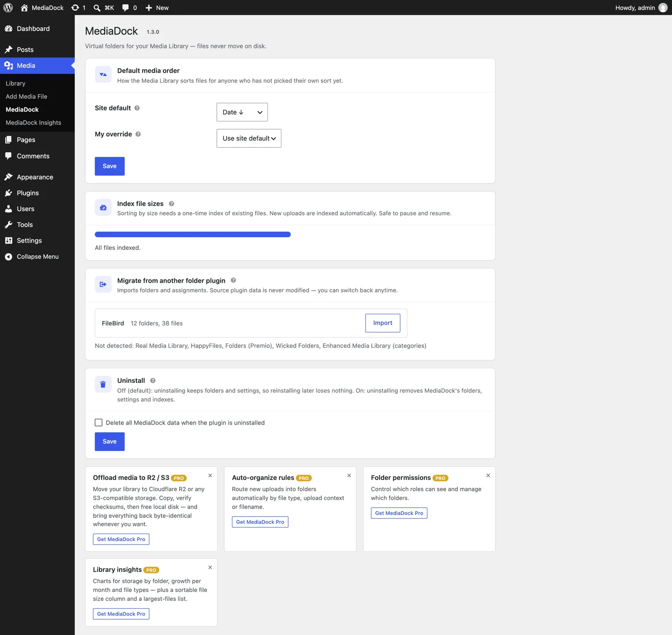Click the file index progress bar

[x=193, y=234]
